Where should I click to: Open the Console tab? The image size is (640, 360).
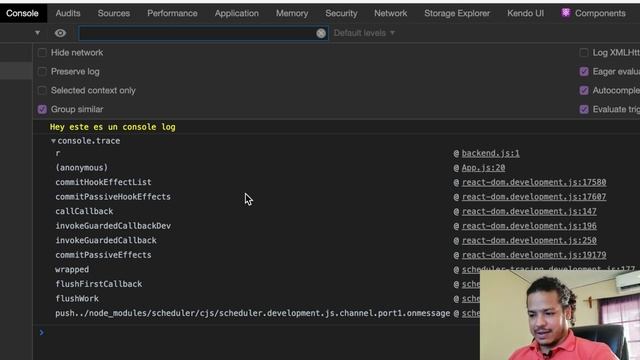coord(22,13)
